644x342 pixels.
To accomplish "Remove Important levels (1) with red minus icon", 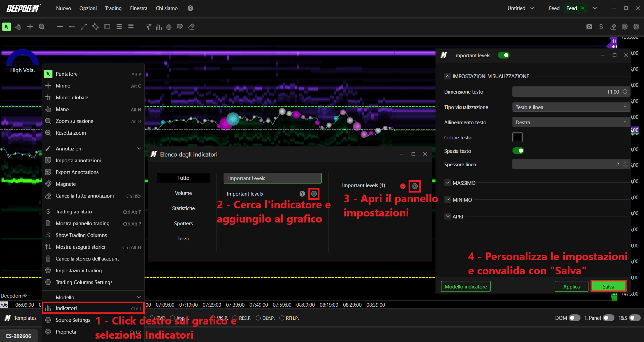I will (403, 186).
